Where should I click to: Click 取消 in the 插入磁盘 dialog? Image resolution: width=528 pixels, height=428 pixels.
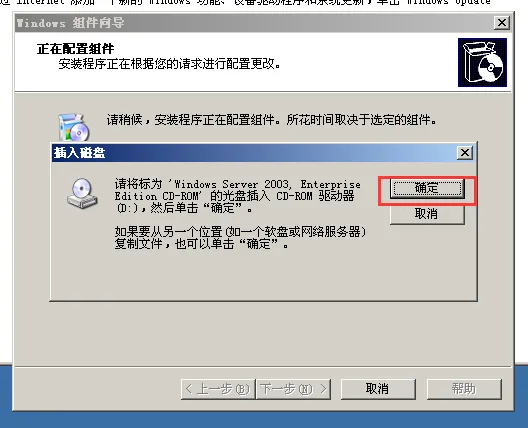coord(427,214)
